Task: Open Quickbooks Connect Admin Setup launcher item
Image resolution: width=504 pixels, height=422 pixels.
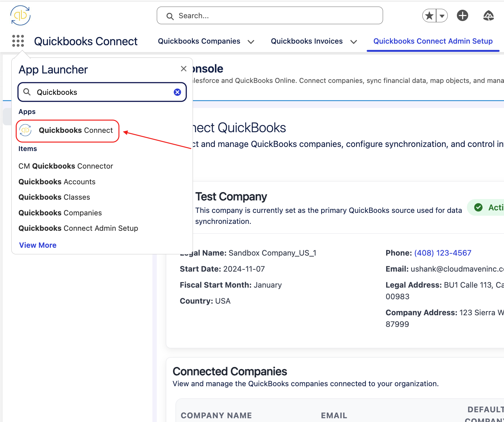Action: coord(78,228)
